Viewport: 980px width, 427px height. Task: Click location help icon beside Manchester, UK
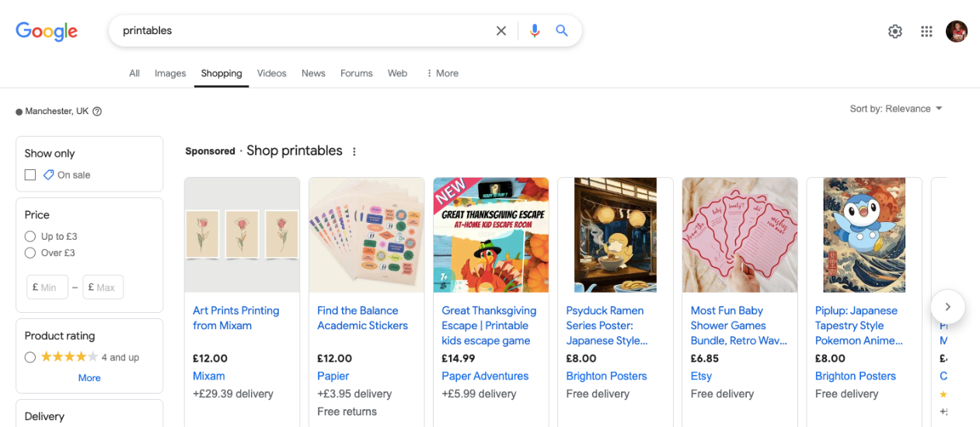97,111
